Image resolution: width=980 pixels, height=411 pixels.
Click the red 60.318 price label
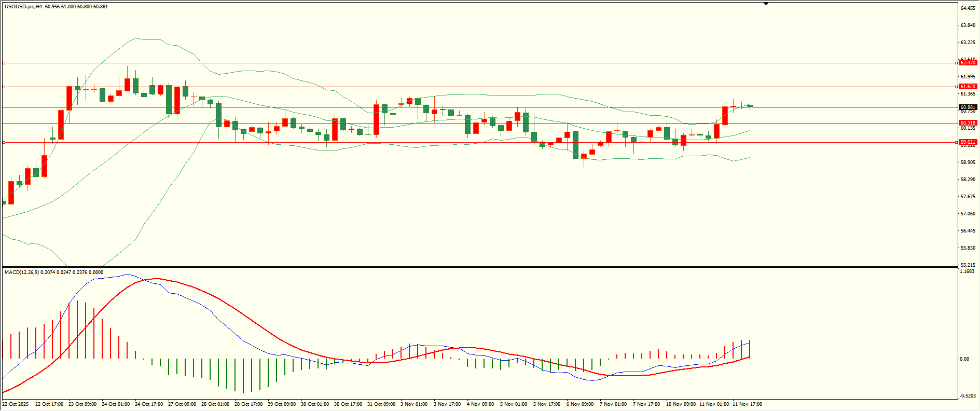pos(968,123)
